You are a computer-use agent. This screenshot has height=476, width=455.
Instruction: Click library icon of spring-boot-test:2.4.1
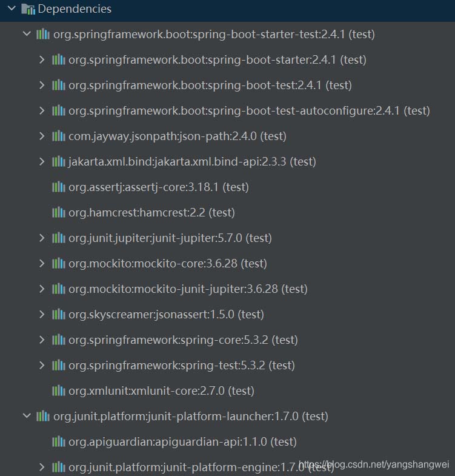point(59,85)
